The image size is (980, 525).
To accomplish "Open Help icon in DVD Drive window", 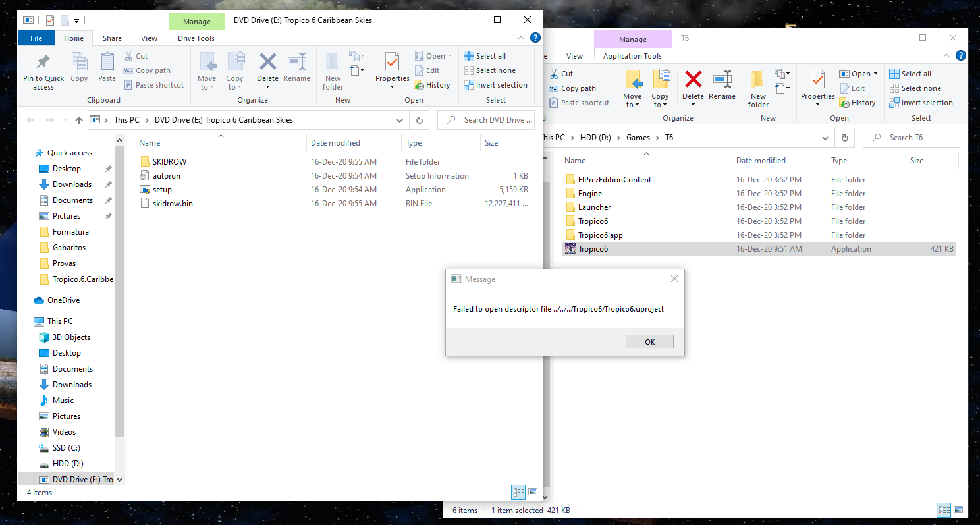I will (x=535, y=38).
